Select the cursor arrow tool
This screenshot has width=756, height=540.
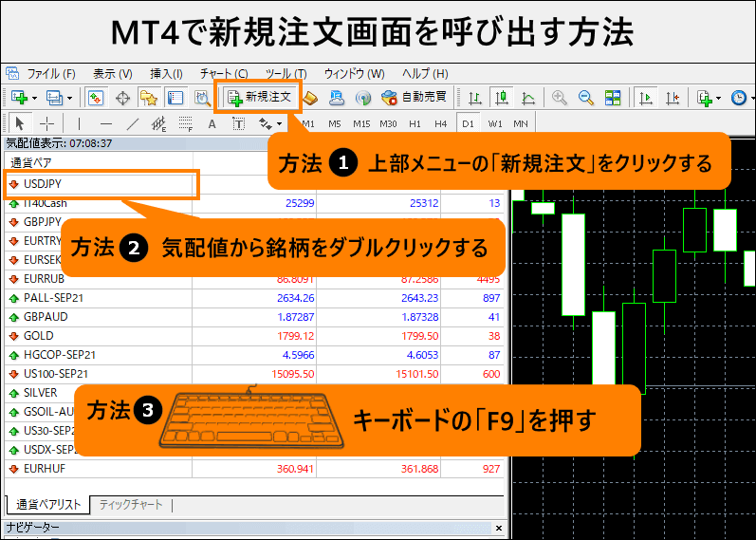click(x=19, y=124)
